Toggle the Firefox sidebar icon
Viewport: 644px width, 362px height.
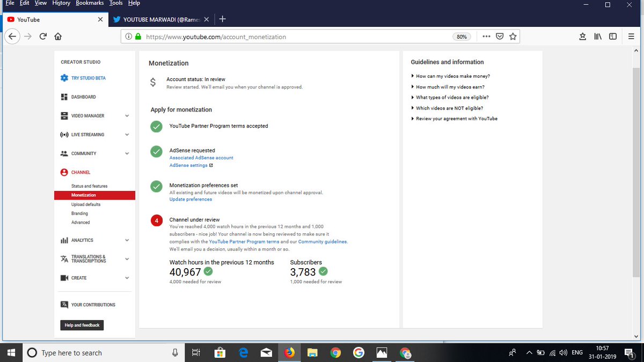pos(613,36)
